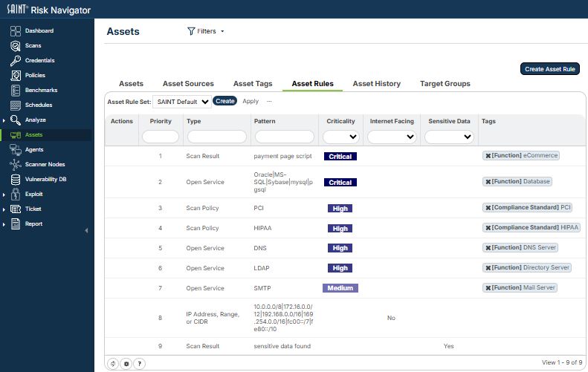Click the ellipsis more options button

269,101
